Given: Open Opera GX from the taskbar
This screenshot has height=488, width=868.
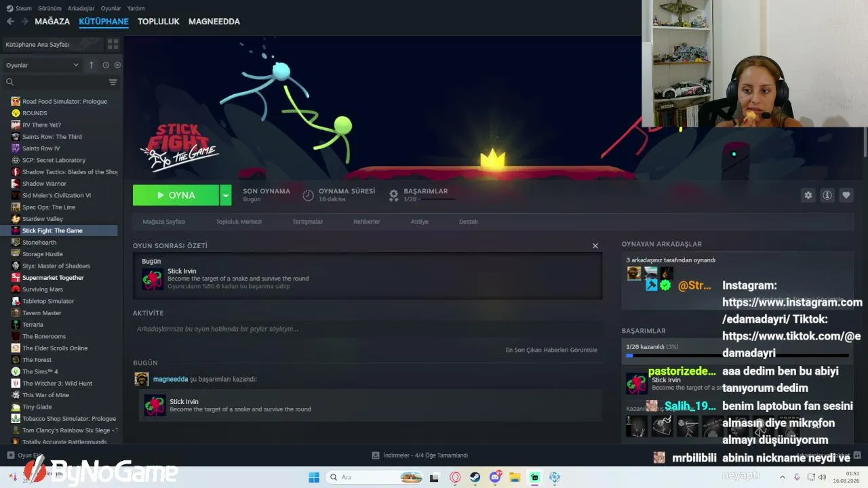Looking at the screenshot, I should point(455,477).
